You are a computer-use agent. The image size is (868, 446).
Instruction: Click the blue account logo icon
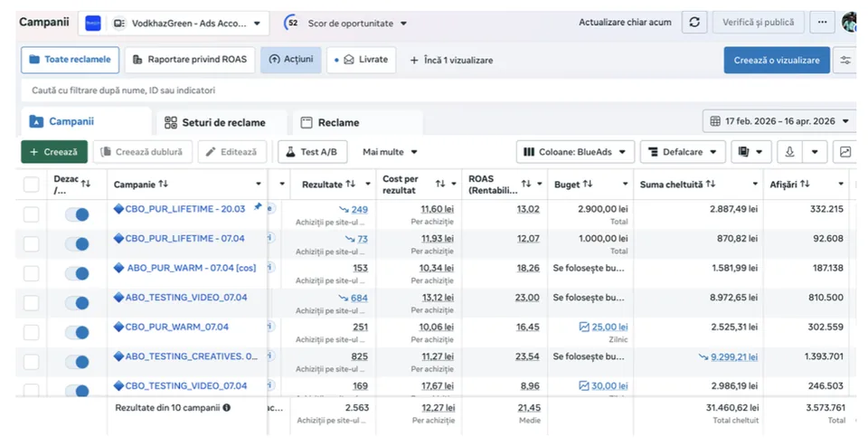click(93, 24)
